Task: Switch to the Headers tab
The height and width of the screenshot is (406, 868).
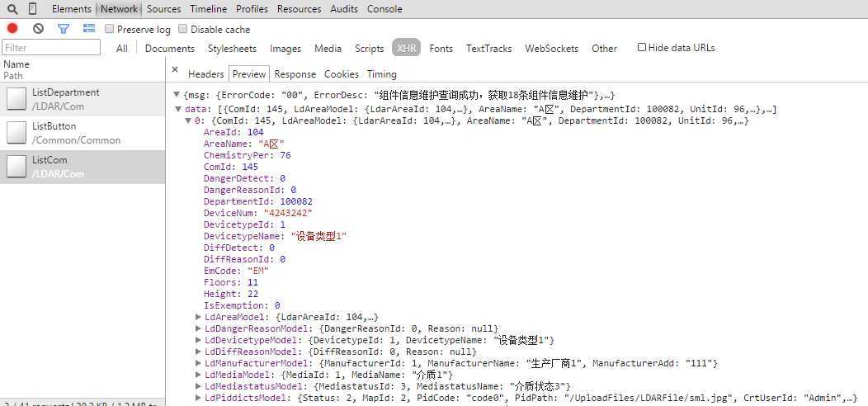Action: [x=206, y=74]
